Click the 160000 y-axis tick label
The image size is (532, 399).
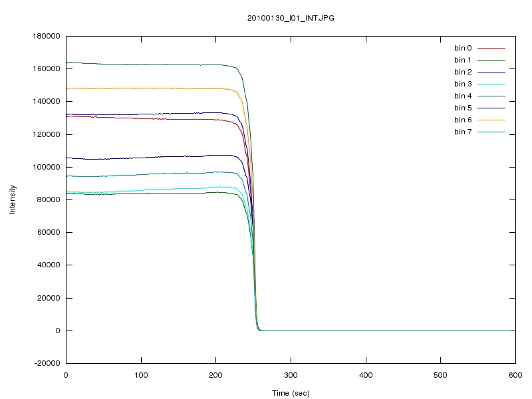(47, 68)
